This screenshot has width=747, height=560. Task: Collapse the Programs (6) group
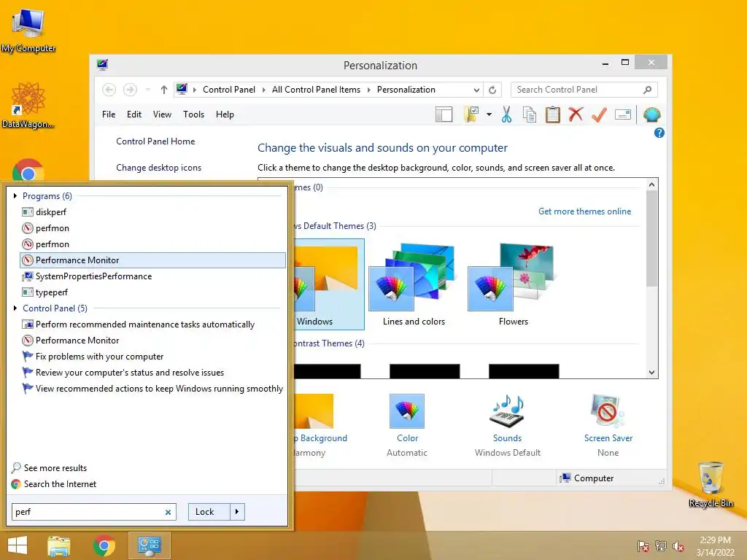point(15,195)
